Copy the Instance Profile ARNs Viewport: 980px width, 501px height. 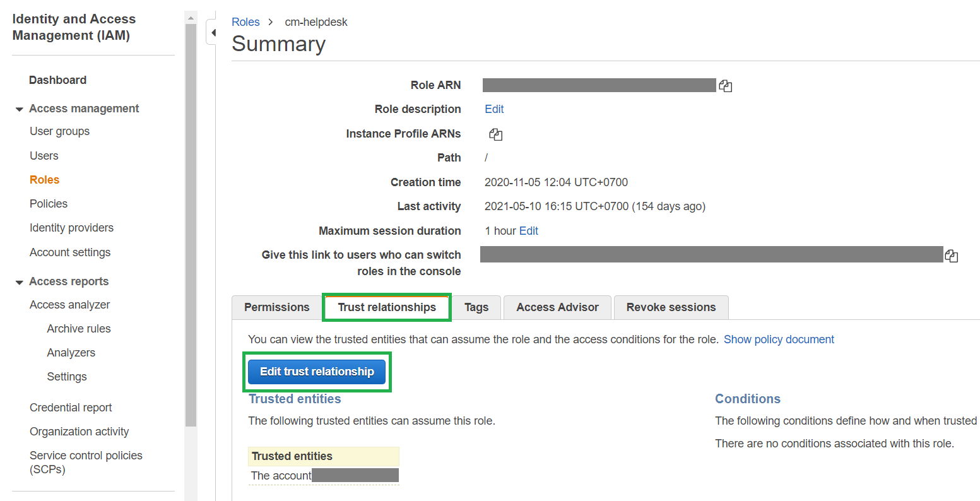pos(495,134)
